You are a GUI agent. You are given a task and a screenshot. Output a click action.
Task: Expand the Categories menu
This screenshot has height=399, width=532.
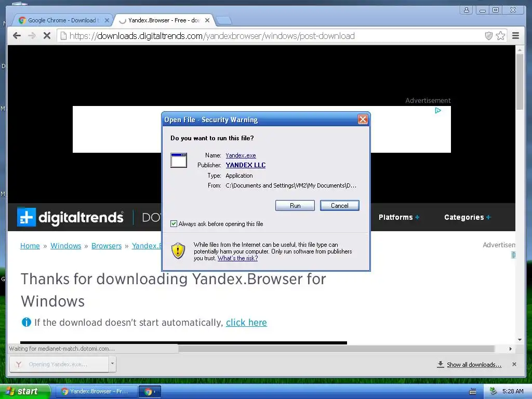pos(468,217)
